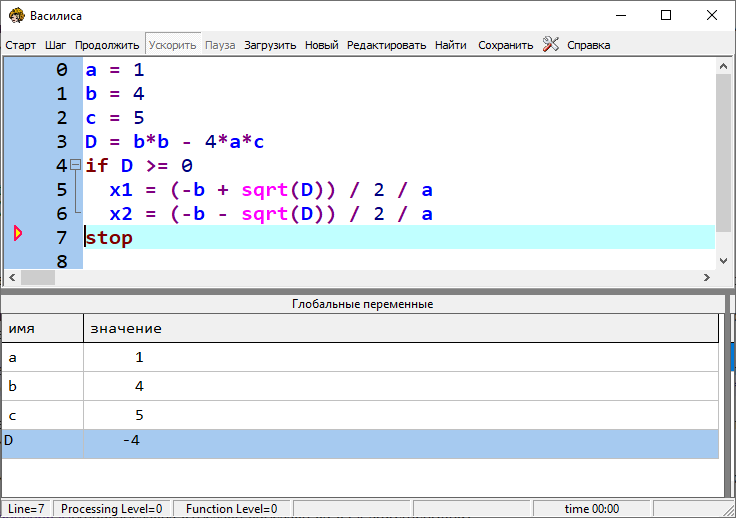Click the Vasilisa app icon in title bar
The height and width of the screenshot is (518, 736).
pyautogui.click(x=16, y=15)
